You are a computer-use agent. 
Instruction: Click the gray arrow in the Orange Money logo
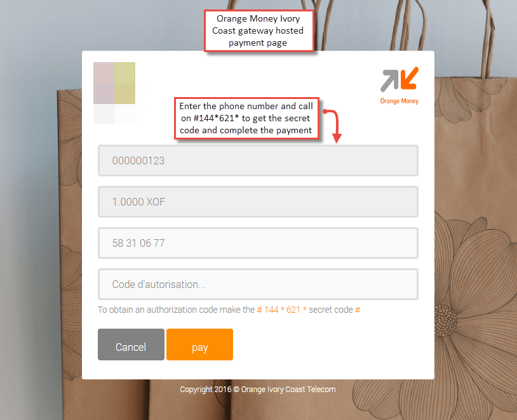(389, 81)
